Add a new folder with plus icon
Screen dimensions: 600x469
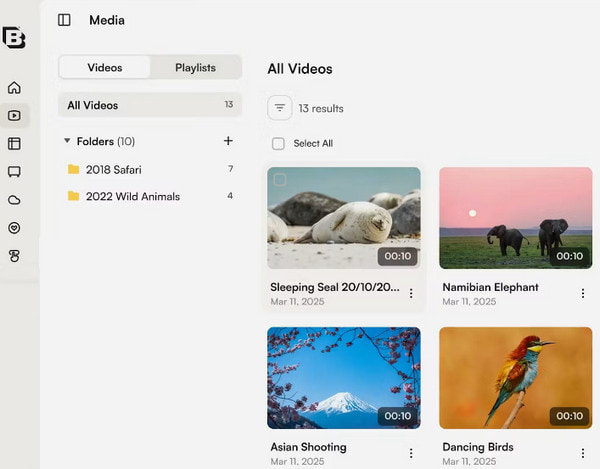coord(228,141)
